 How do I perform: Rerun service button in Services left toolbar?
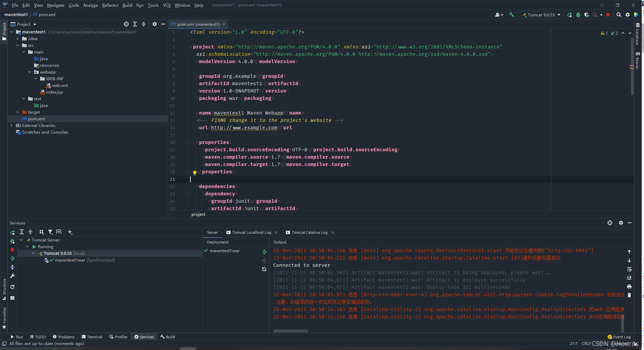point(12,233)
